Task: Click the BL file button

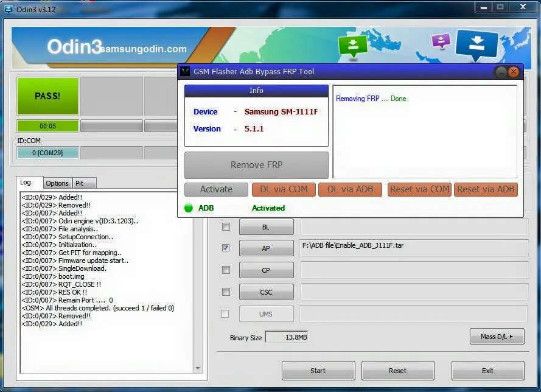Action: tap(267, 227)
